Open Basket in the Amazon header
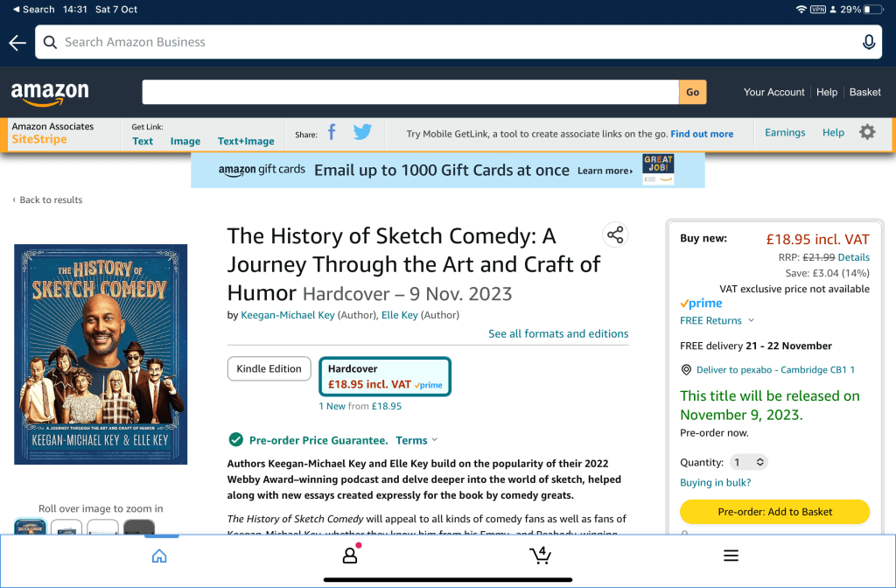Screen dimensions: 896x588 click(x=864, y=92)
